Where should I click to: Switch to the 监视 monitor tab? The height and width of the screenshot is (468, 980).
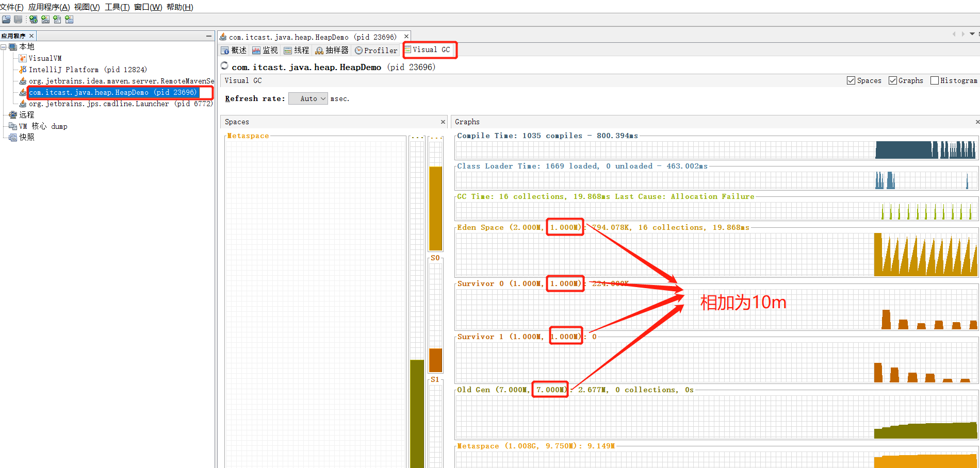(265, 50)
